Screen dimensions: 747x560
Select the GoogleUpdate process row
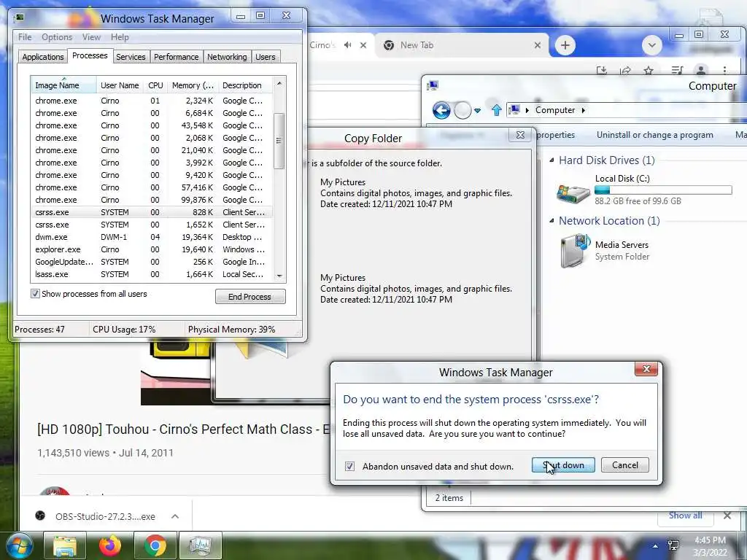[x=152, y=262]
